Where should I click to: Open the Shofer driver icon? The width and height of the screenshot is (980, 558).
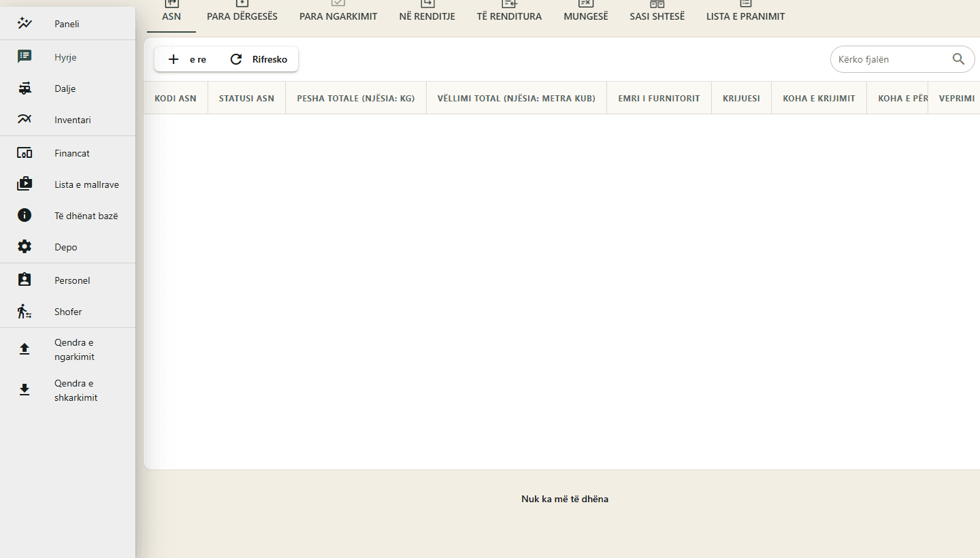point(24,312)
